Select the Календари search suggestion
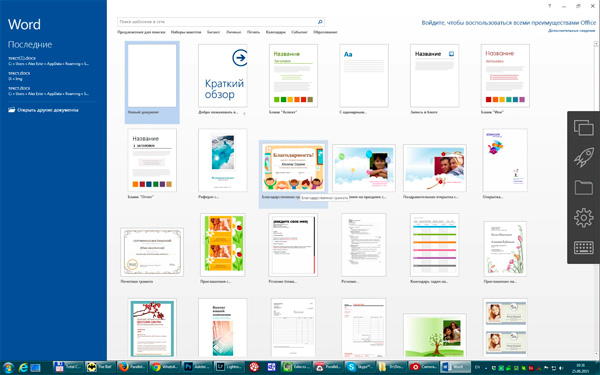 (276, 32)
